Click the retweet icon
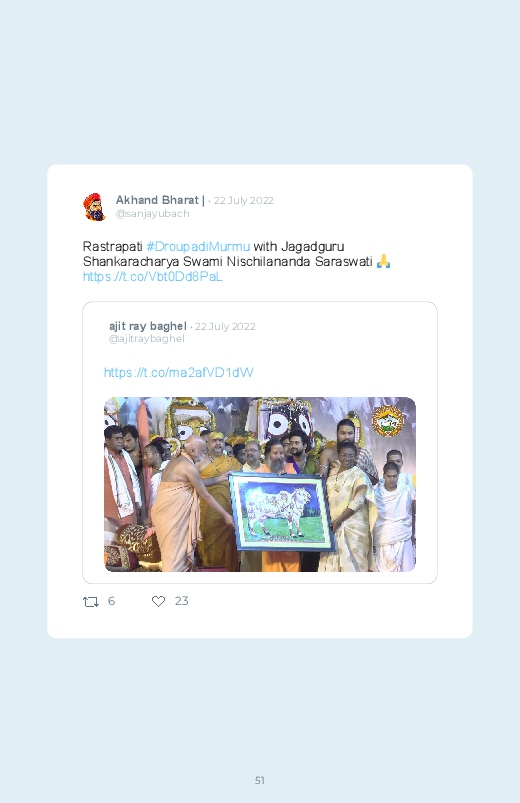The height and width of the screenshot is (803, 520). (x=91, y=601)
